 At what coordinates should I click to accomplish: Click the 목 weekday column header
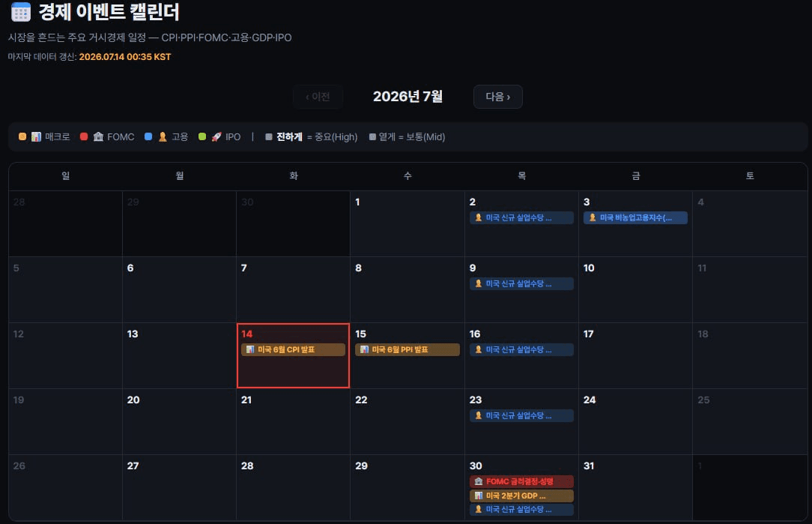(x=521, y=176)
